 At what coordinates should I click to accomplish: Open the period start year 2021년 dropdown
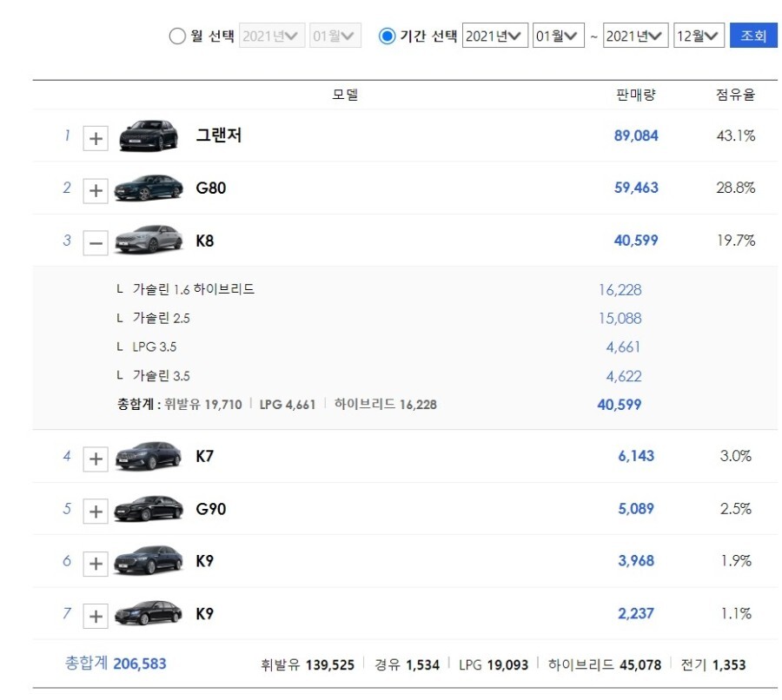tap(494, 36)
